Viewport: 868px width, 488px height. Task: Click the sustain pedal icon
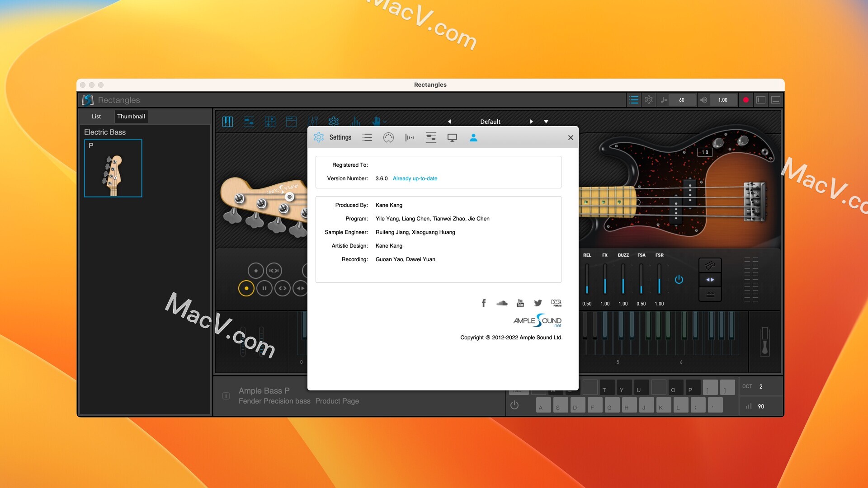[765, 341]
